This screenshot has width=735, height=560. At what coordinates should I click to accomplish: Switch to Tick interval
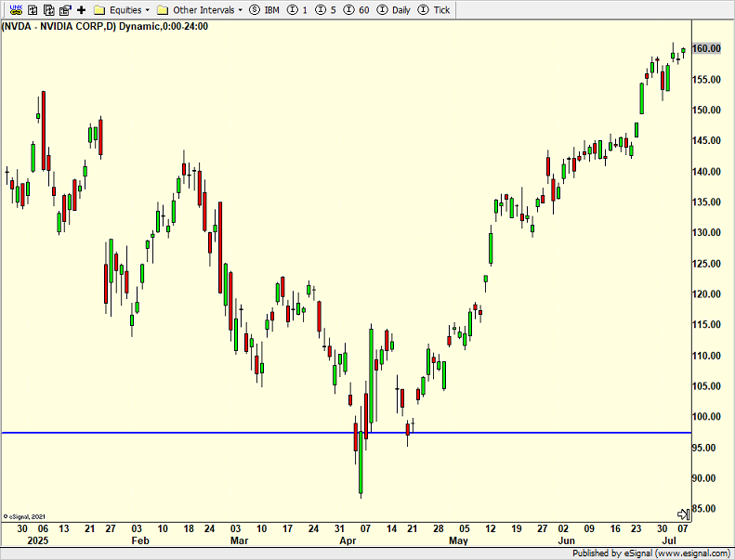pos(434,10)
